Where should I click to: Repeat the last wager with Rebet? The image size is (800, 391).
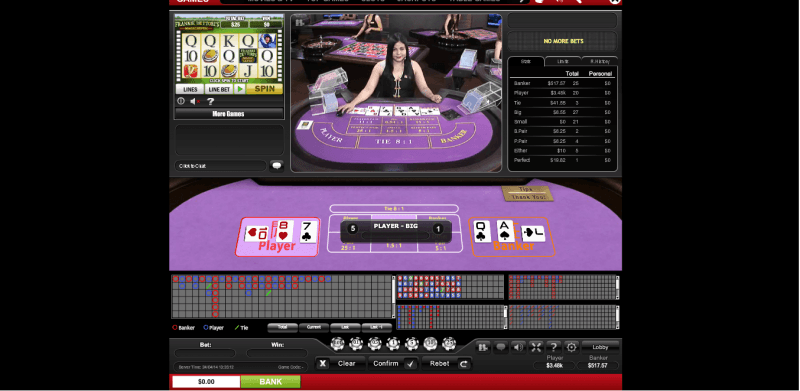pos(446,363)
